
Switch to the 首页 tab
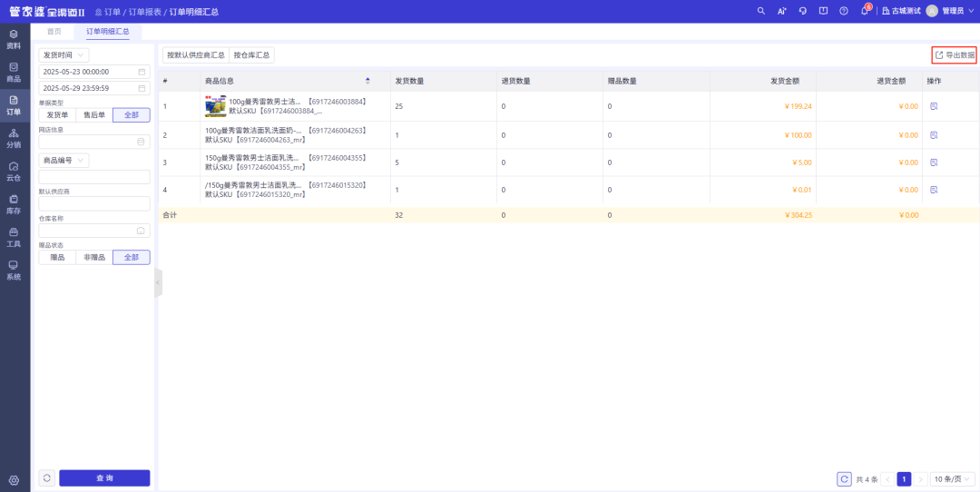[54, 31]
